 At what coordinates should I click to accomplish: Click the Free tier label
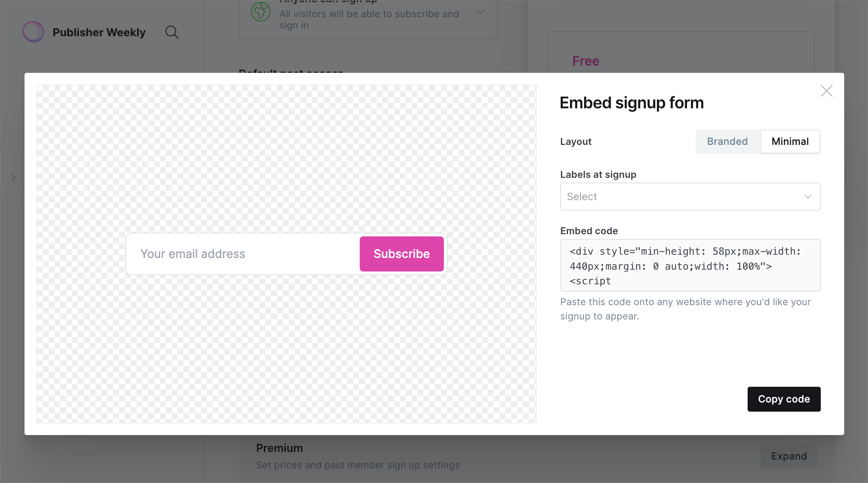tap(585, 60)
